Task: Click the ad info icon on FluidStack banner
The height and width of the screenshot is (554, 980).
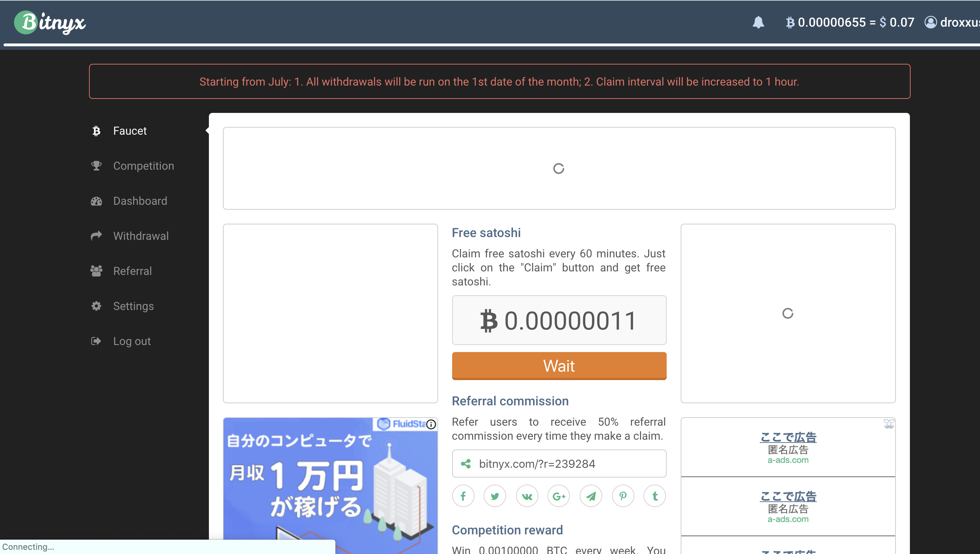Action: click(431, 424)
